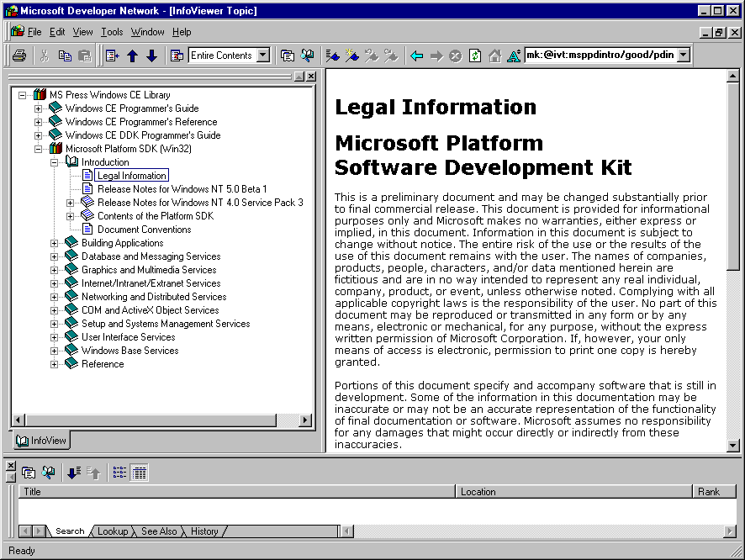The image size is (745, 560).
Task: Expand Release Notes for Windows NT 4.0 Service Pack 3
Action: tap(71, 203)
